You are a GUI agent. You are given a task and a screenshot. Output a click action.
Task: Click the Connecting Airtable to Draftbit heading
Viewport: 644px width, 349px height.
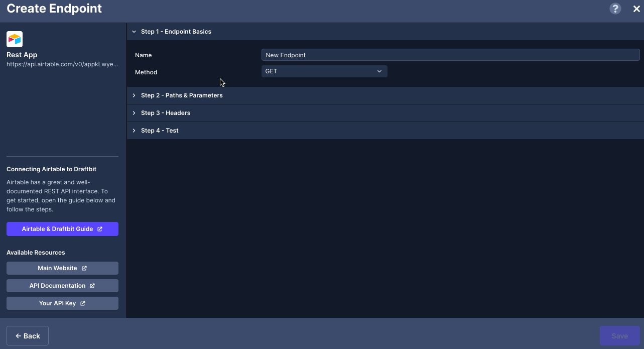pyautogui.click(x=51, y=169)
